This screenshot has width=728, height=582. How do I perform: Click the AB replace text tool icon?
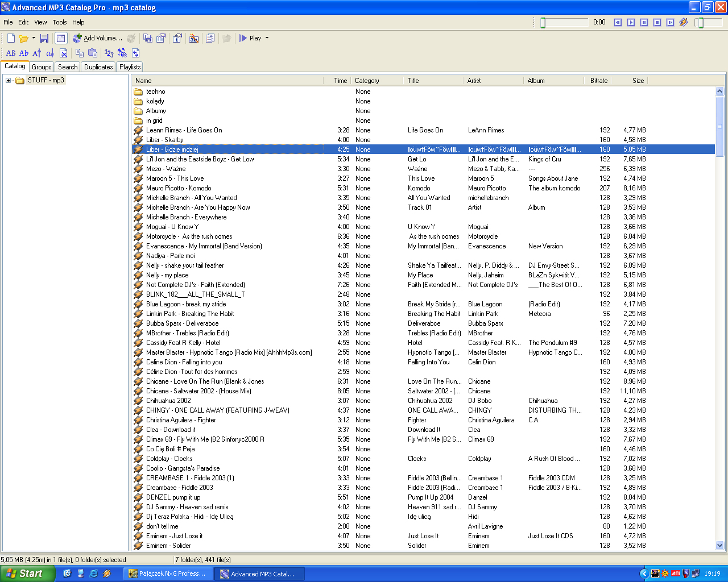pos(122,53)
